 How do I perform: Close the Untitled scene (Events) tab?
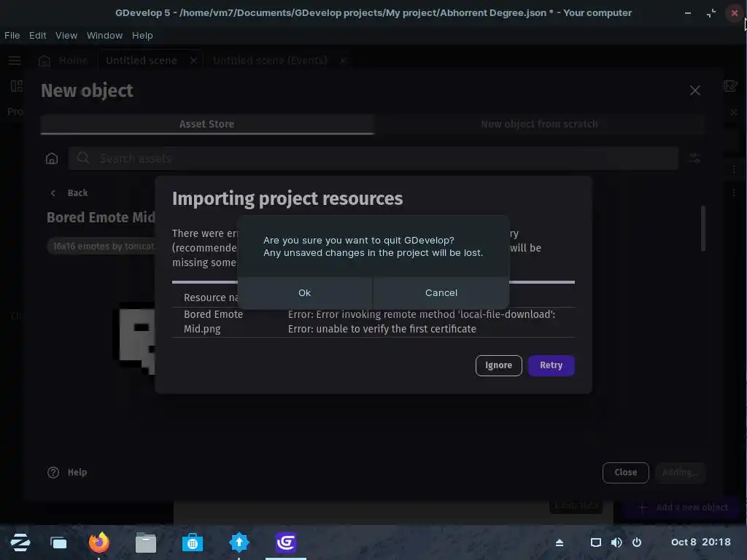343,61
